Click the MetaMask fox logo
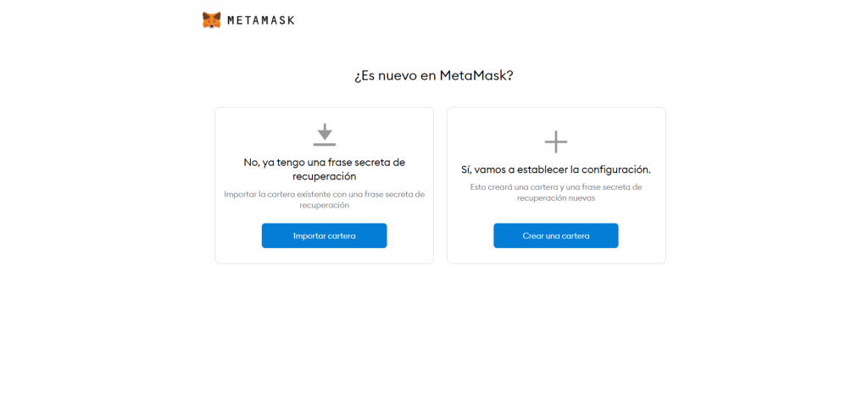Screen dimensions: 868x399 pyautogui.click(x=211, y=20)
